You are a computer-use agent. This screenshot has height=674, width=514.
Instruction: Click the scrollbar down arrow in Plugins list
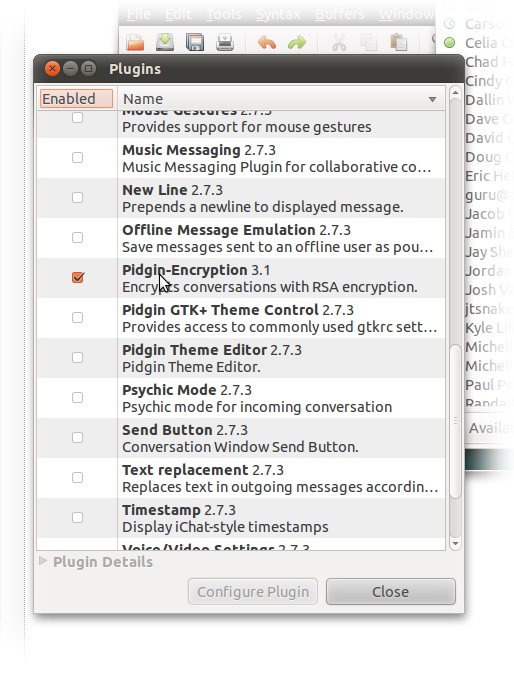tap(455, 544)
